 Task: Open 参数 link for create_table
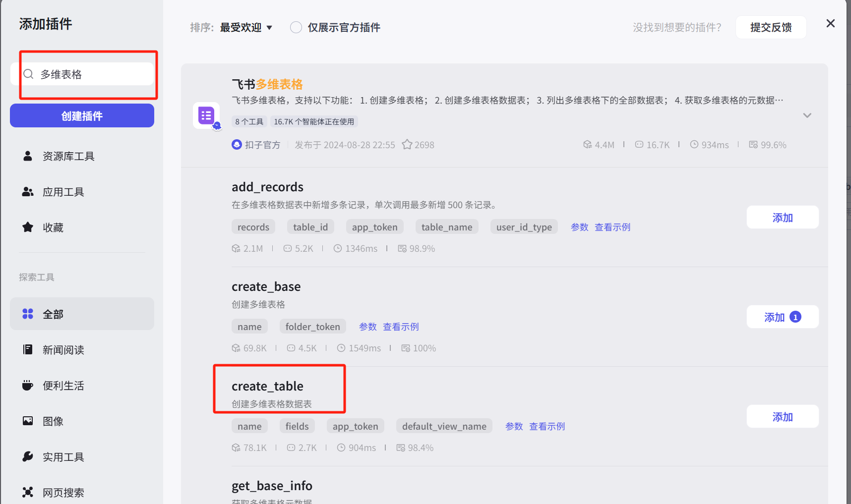tap(514, 426)
